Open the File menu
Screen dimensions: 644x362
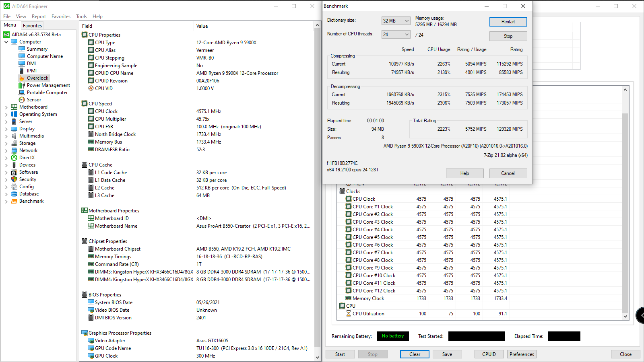[x=7, y=16]
